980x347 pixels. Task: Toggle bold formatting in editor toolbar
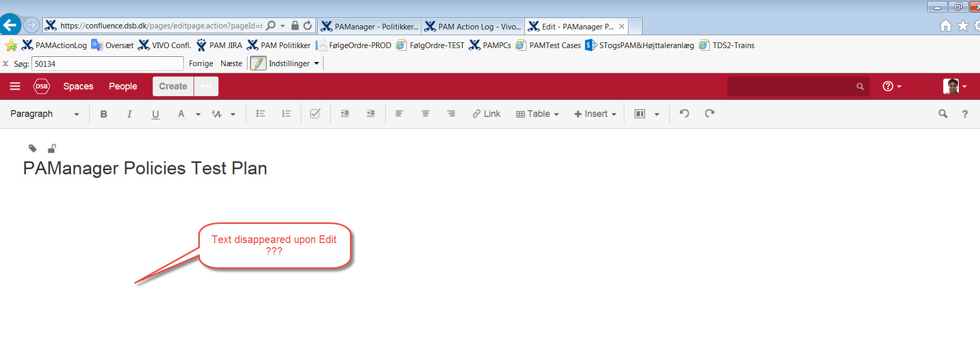104,114
